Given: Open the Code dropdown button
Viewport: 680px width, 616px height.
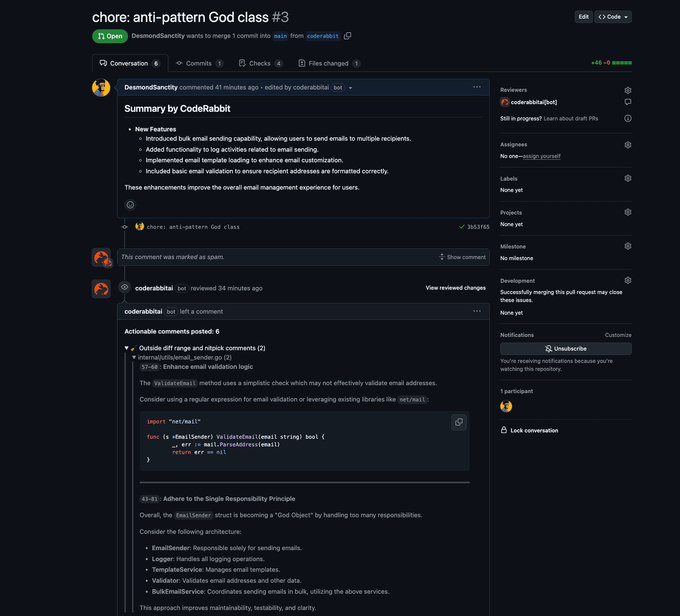Looking at the screenshot, I should click(613, 17).
